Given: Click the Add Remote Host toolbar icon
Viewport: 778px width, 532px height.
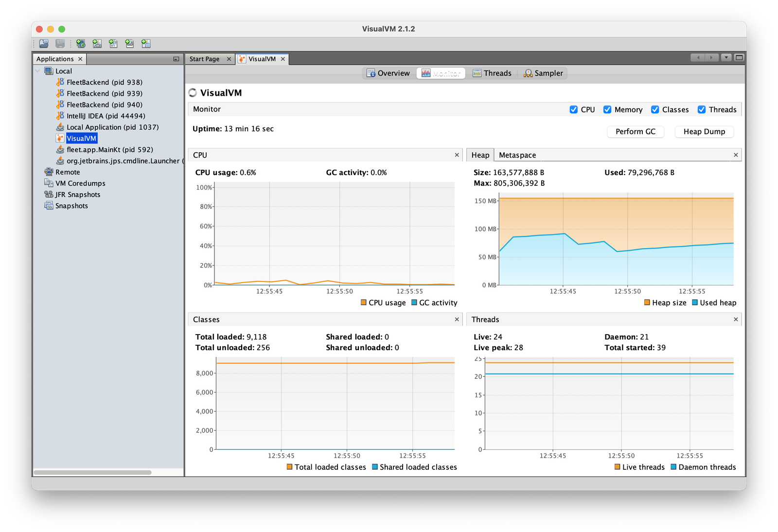Looking at the screenshot, I should 81,44.
